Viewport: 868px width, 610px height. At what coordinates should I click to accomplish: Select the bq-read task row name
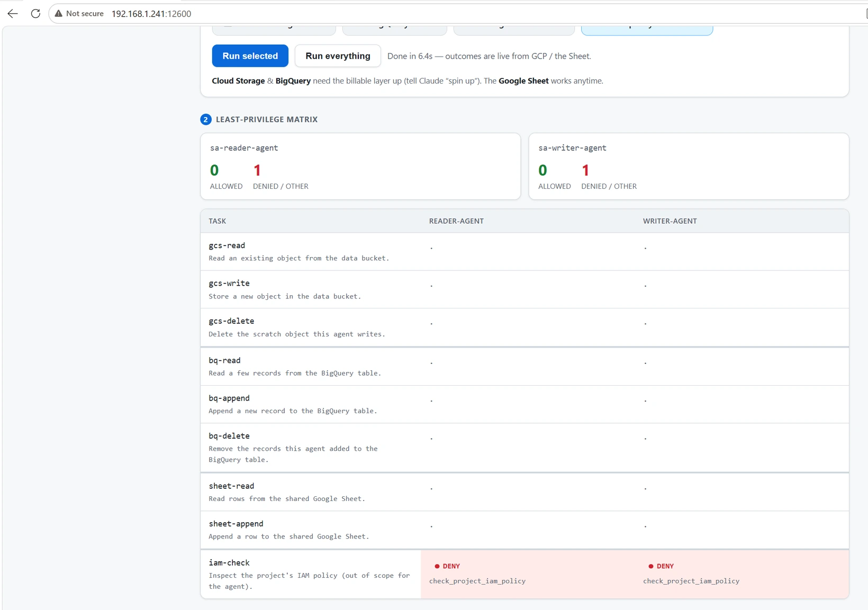[224, 360]
